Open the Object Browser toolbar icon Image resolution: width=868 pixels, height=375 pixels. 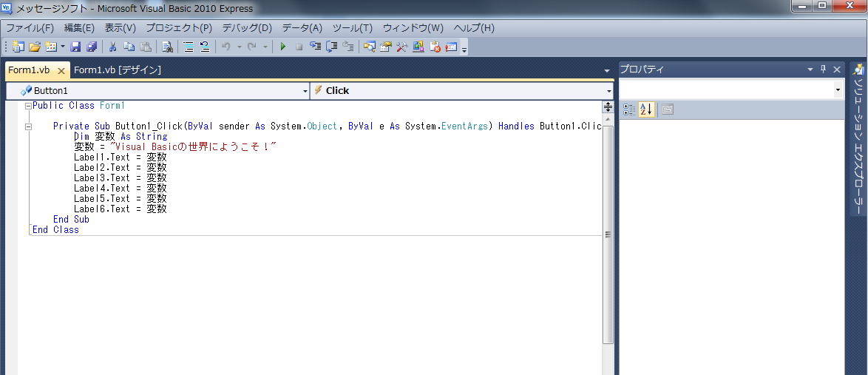point(418,47)
